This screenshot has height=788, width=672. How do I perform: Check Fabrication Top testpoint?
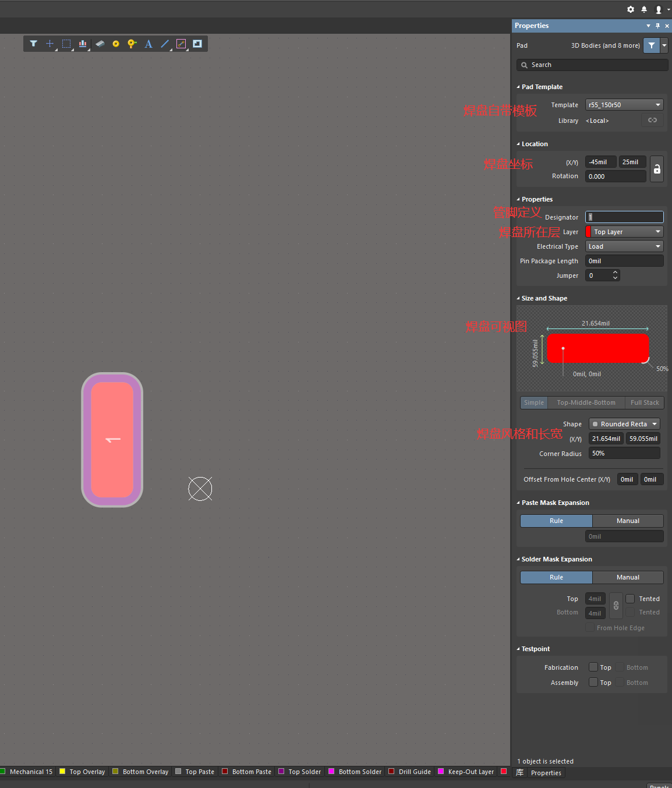click(x=593, y=667)
